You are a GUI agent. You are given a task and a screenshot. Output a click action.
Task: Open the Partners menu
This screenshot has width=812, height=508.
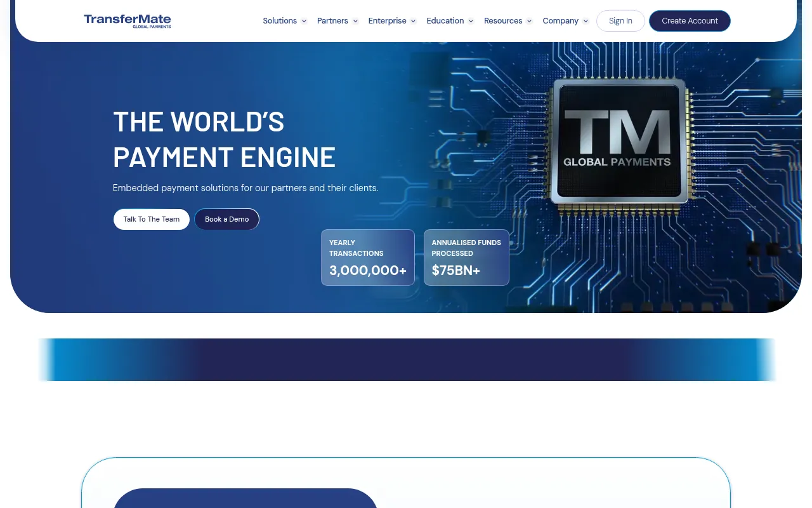pyautogui.click(x=332, y=21)
